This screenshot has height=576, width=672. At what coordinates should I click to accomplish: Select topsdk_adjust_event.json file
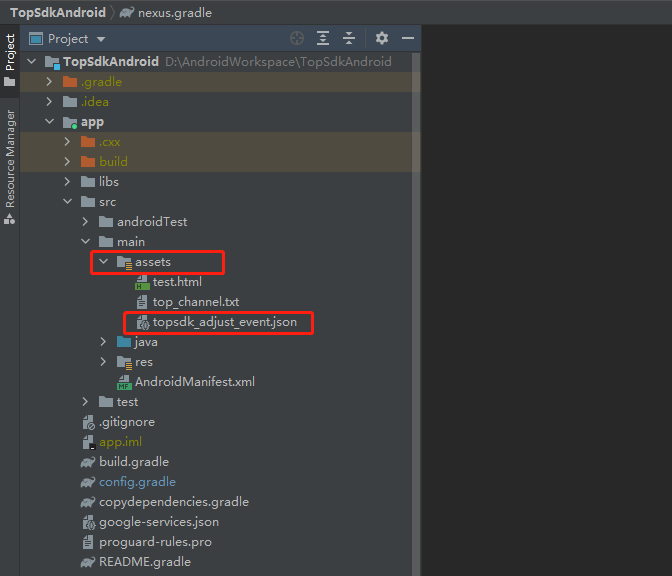[224, 322]
